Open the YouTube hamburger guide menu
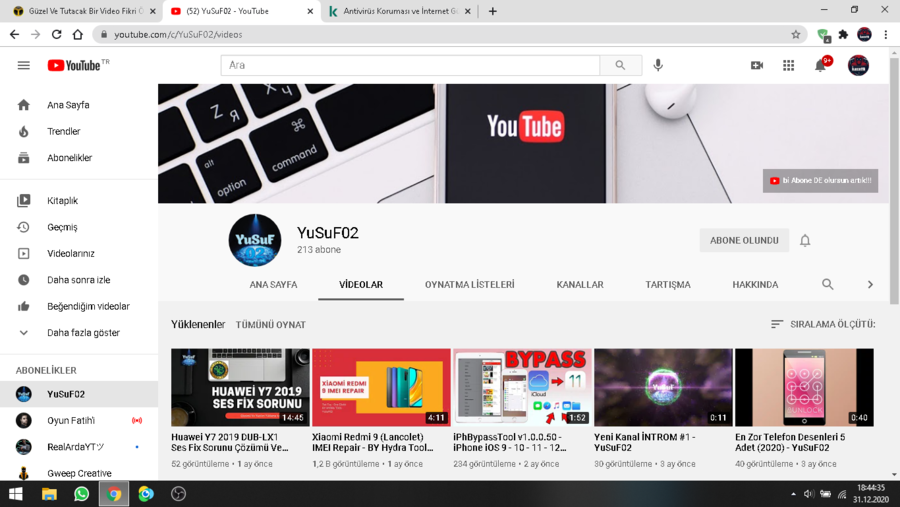 (24, 65)
